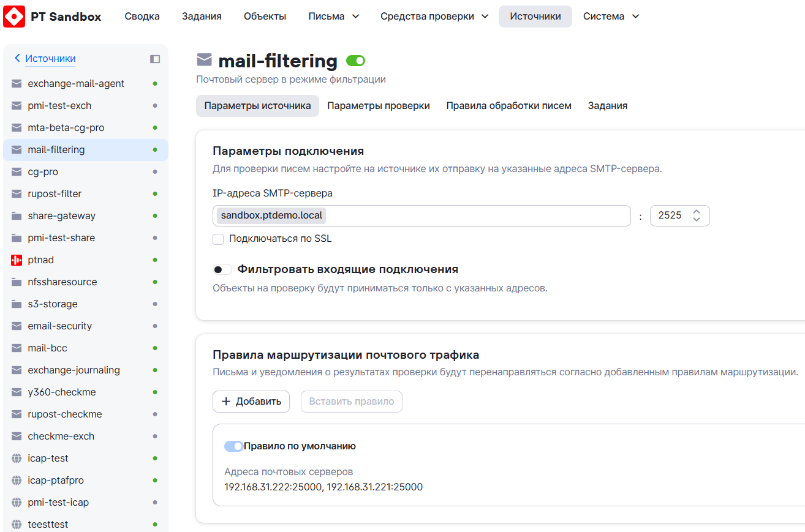This screenshot has height=532, width=805.
Task: Collapse the sidebar panel icon
Action: 155,59
